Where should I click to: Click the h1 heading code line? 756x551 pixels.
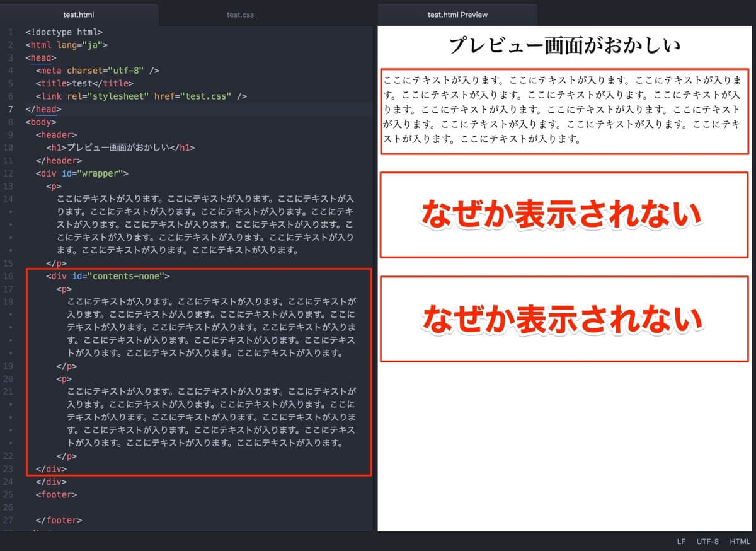(121, 148)
